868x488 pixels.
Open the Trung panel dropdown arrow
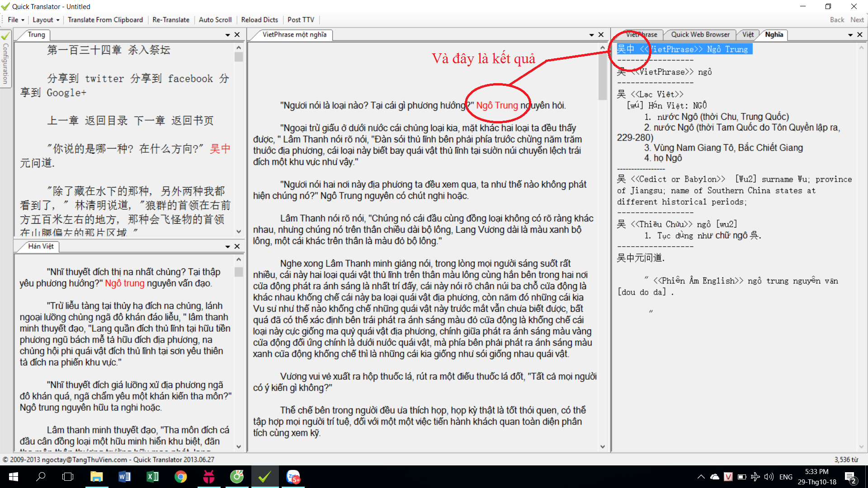point(228,35)
